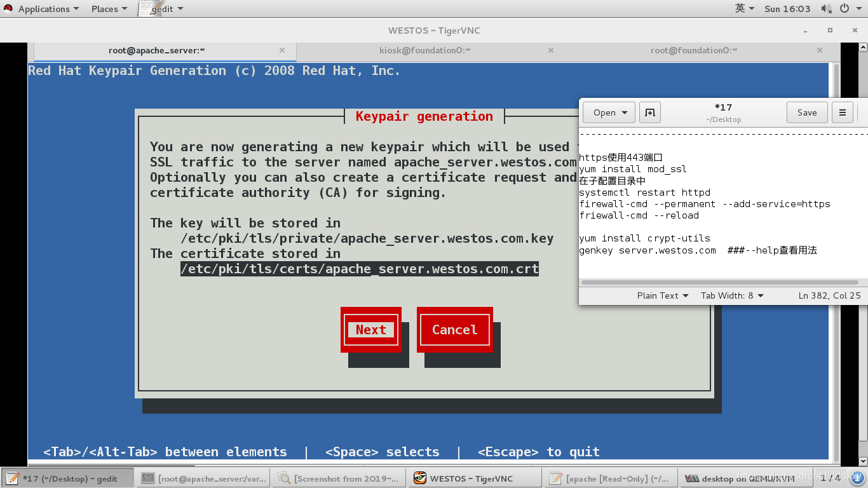Open the gedit app menu in top bar
Image resolution: width=868 pixels, height=488 pixels.
coord(162,9)
